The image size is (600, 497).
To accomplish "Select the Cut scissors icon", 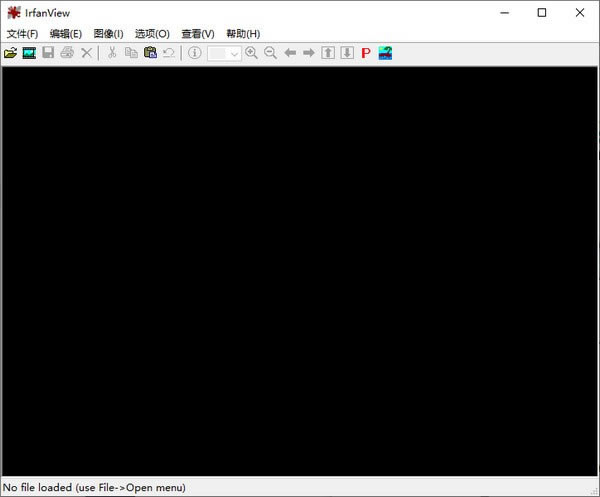I will pyautogui.click(x=112, y=53).
